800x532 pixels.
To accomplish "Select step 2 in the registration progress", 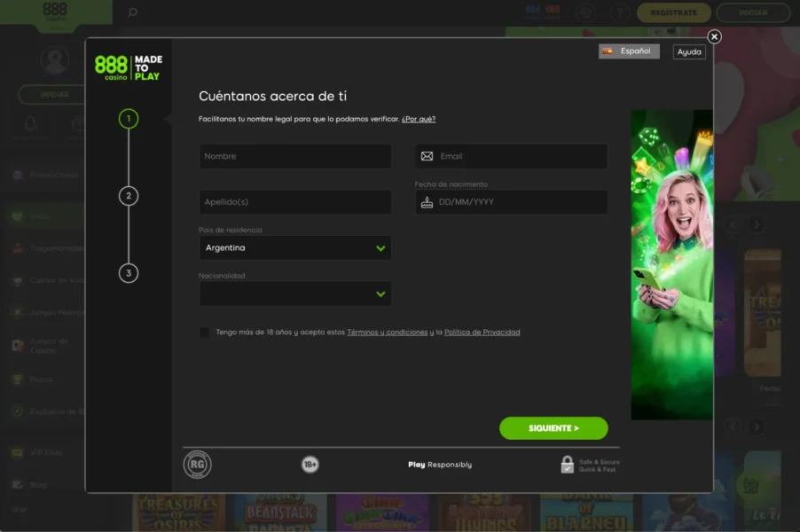I will (129, 196).
